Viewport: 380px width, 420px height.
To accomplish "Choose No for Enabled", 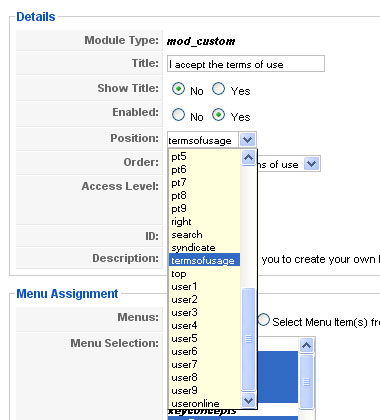I will pos(178,115).
